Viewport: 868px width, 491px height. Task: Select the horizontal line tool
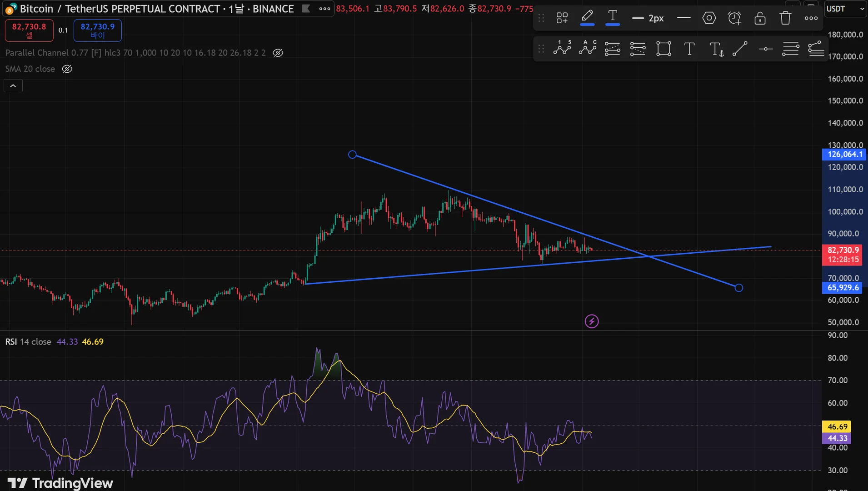[x=766, y=49]
